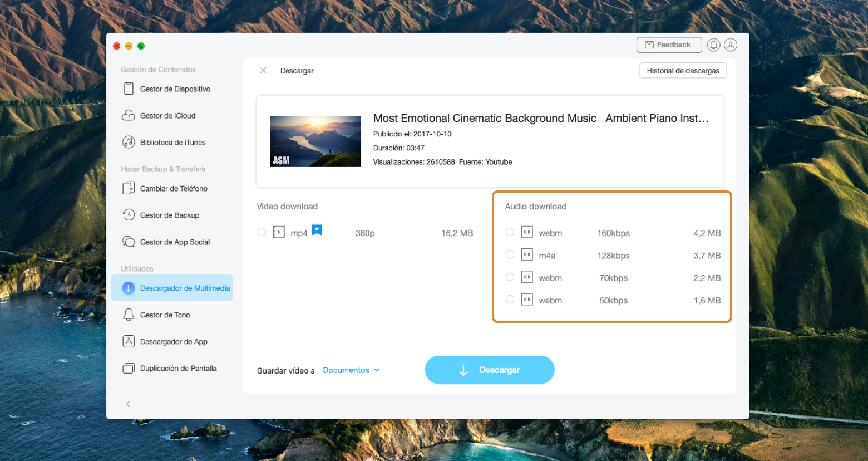Click the mp4 video file icon
868x461 pixels.
point(279,232)
